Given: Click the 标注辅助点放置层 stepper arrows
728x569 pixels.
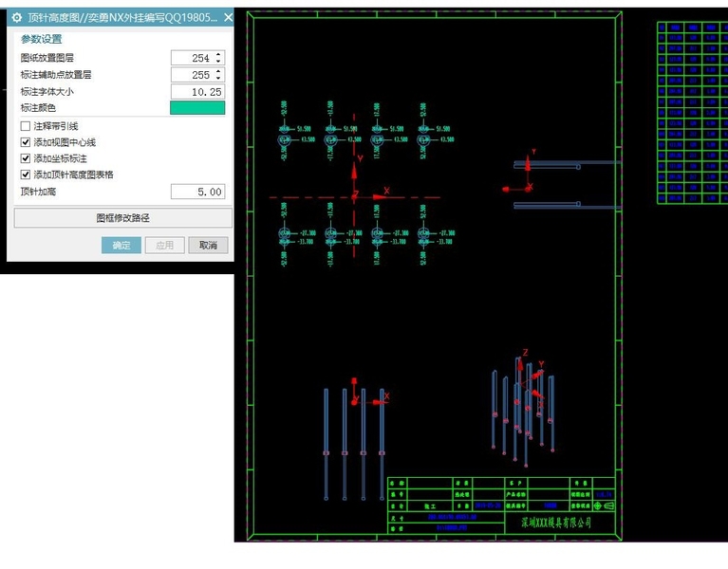Looking at the screenshot, I should [219, 74].
